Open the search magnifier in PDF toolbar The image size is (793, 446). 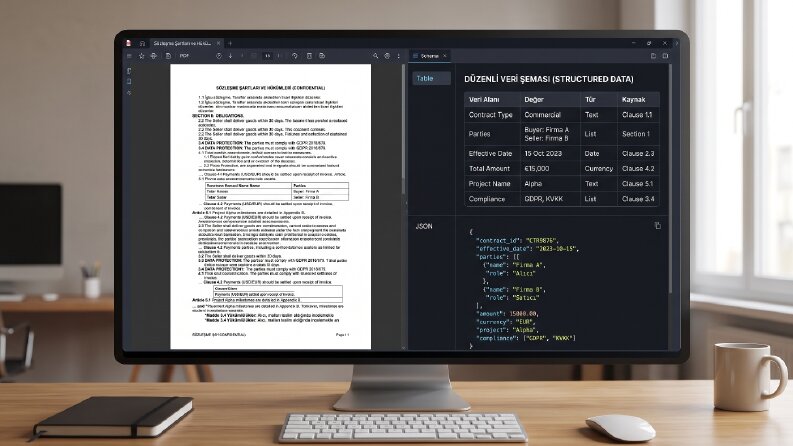click(x=375, y=56)
